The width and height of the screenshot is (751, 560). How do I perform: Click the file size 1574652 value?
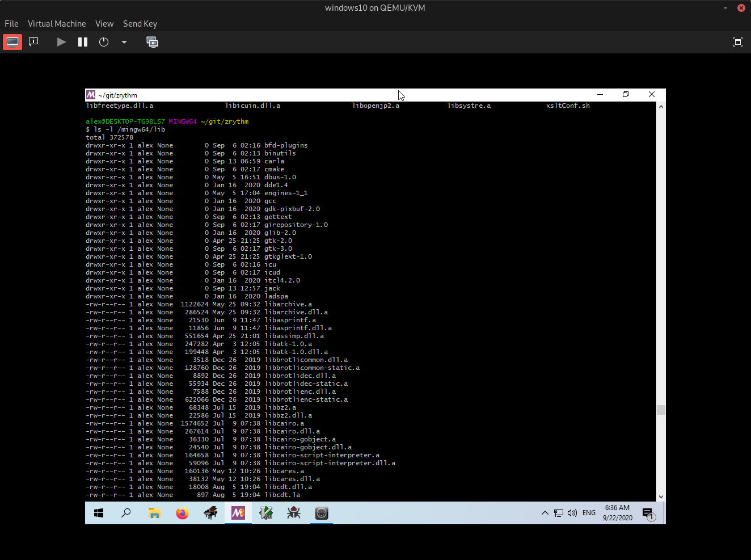point(195,423)
